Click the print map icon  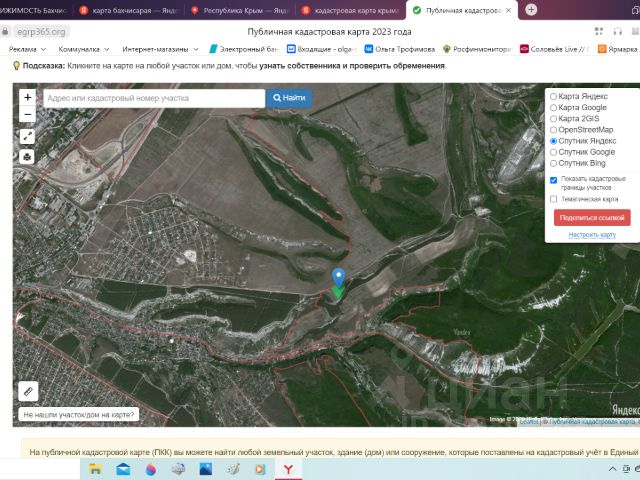pyautogui.click(x=27, y=156)
